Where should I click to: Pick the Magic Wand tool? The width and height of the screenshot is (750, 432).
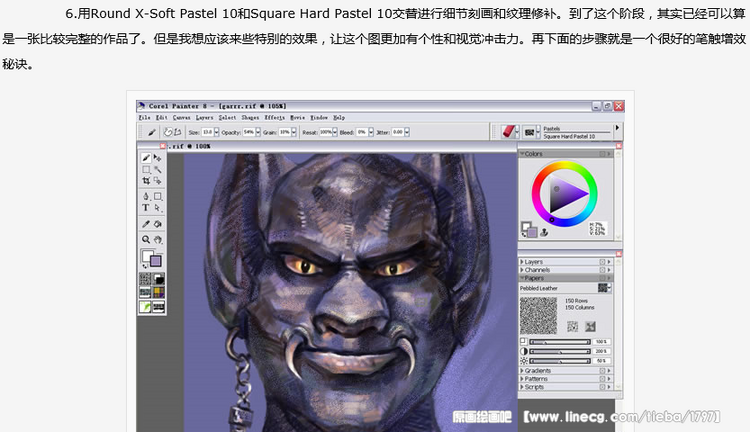pos(157,169)
